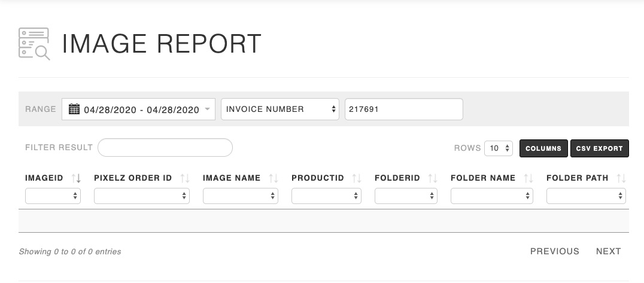The height and width of the screenshot is (283, 644).
Task: Click the Columns button
Action: tap(543, 148)
